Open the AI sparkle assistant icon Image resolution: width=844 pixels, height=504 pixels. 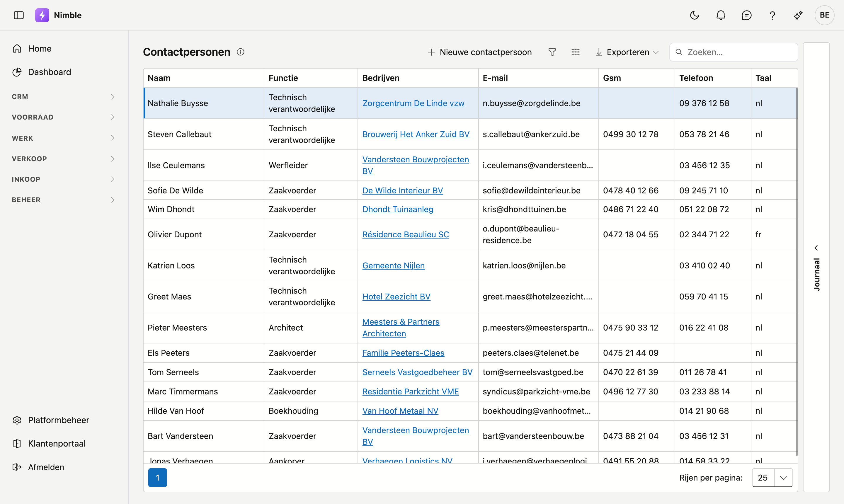click(798, 15)
